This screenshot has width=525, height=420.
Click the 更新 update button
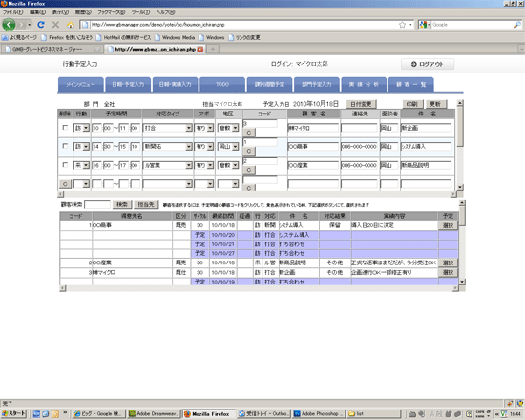(435, 104)
